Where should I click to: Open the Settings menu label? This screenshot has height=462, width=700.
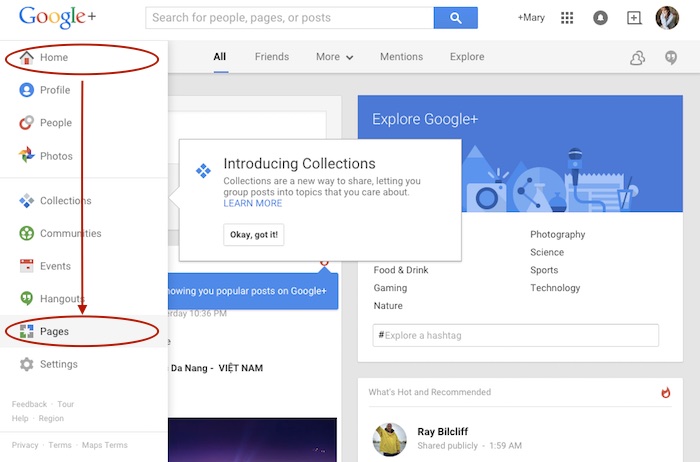pos(58,364)
